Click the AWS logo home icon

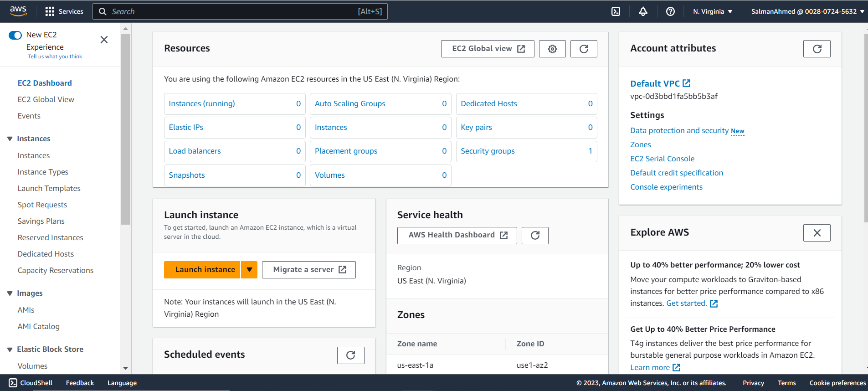(18, 11)
